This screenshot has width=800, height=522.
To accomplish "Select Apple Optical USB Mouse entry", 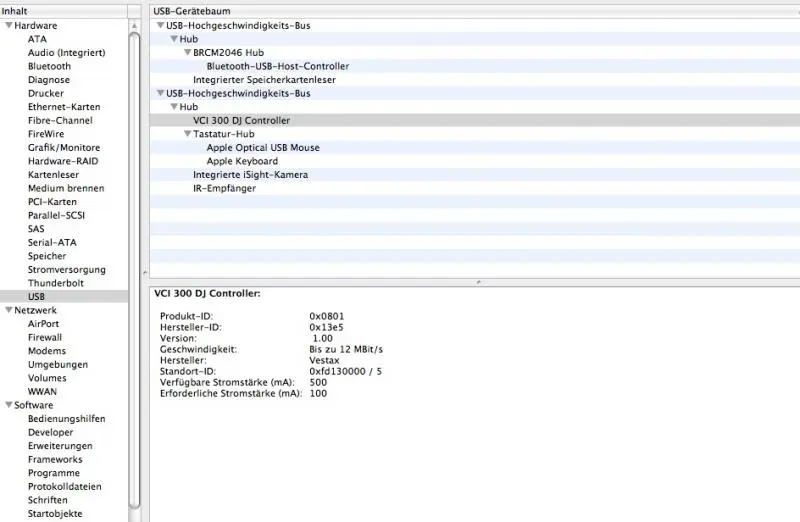I will coord(263,148).
